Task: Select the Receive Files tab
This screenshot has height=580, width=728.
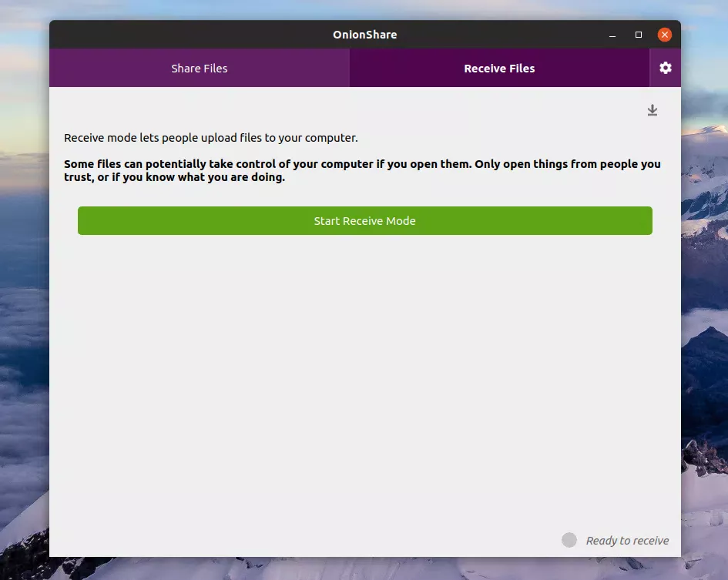Action: 499,69
